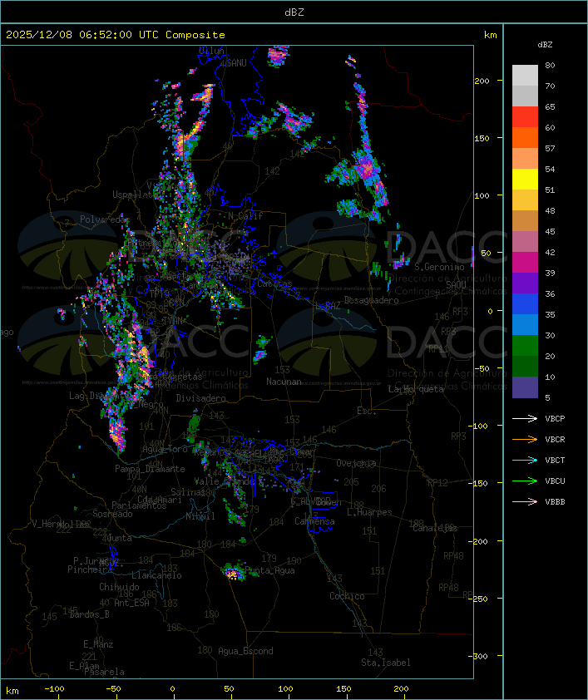The height and width of the screenshot is (700, 588).
Task: Click the dBZ title at top
Action: 294,12
